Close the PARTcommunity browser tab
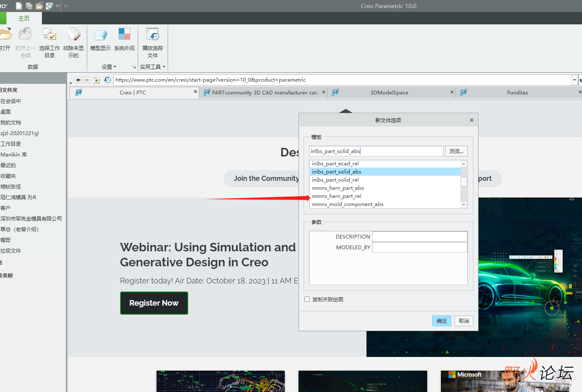 click(x=324, y=92)
